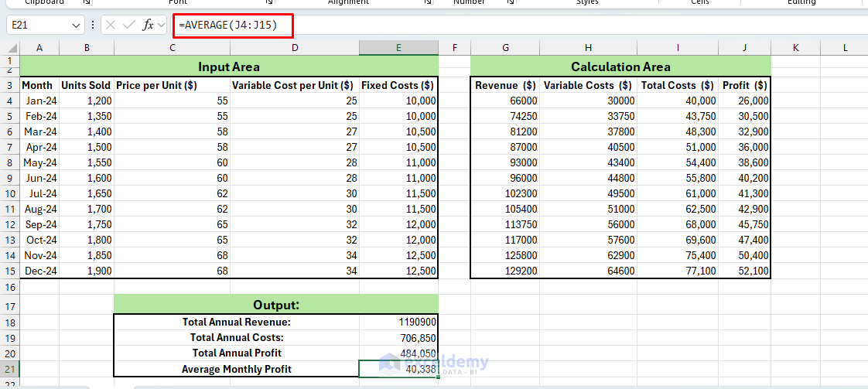Select variable cost per unit for Jul-24
The width and height of the screenshot is (868, 389).
click(295, 193)
